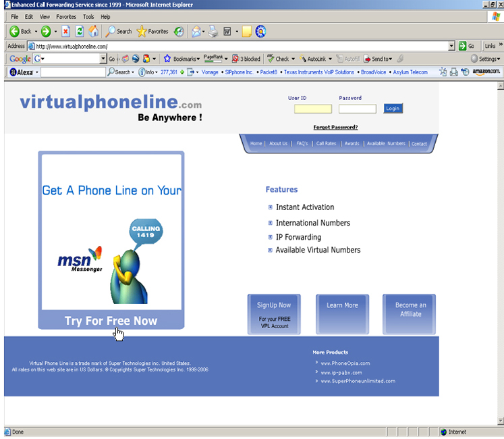Open the History toolbar icon
This screenshot has width=504, height=439.
(179, 32)
